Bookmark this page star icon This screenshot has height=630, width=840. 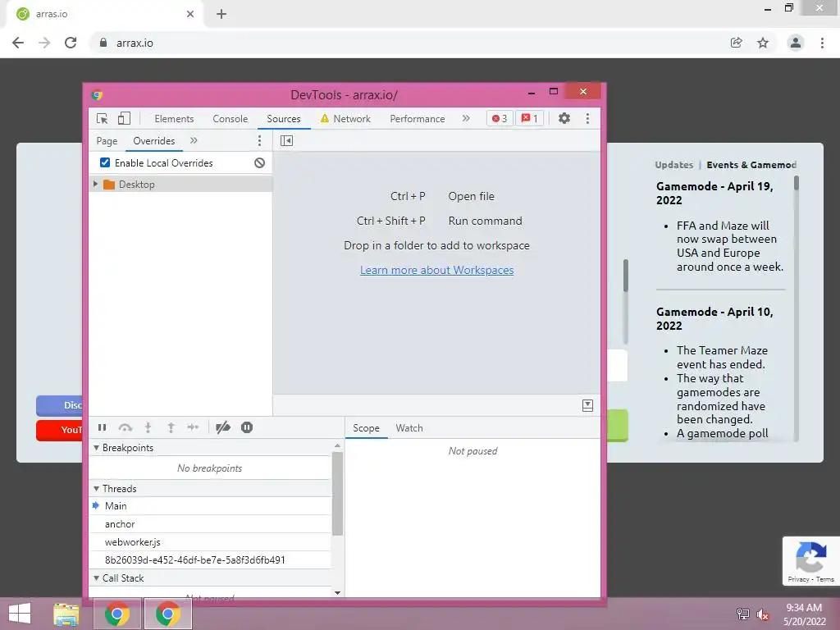[763, 43]
